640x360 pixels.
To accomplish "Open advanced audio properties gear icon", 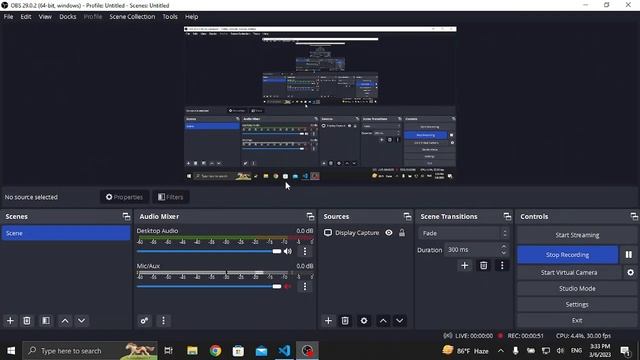I will (144, 321).
